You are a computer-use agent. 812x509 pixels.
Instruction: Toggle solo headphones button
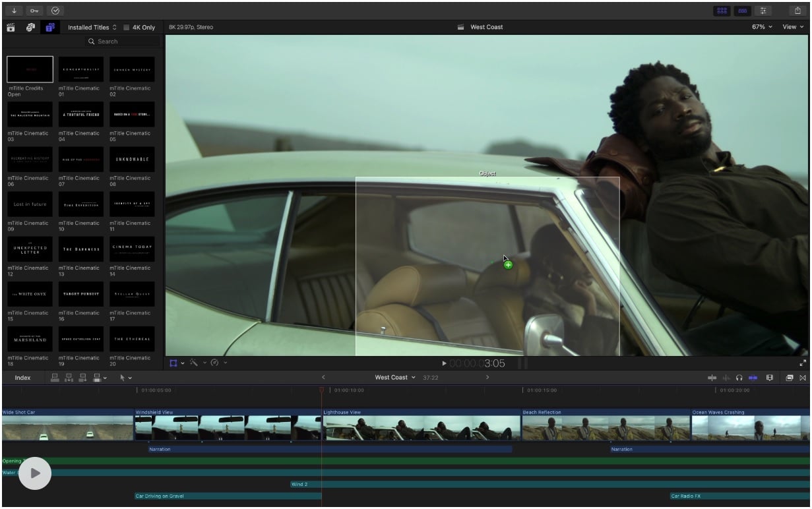pos(739,378)
